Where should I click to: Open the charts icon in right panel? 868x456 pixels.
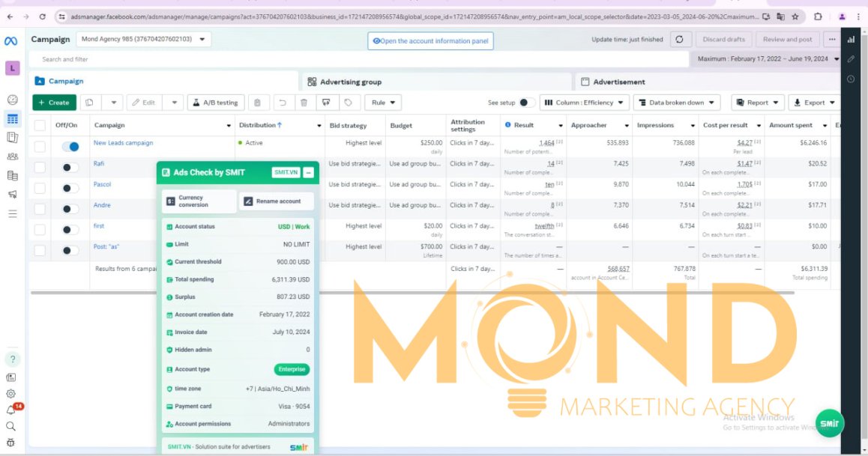851,39
